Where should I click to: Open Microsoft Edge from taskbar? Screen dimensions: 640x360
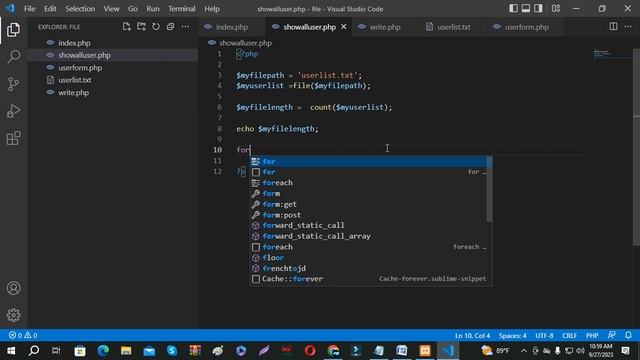(x=103, y=351)
